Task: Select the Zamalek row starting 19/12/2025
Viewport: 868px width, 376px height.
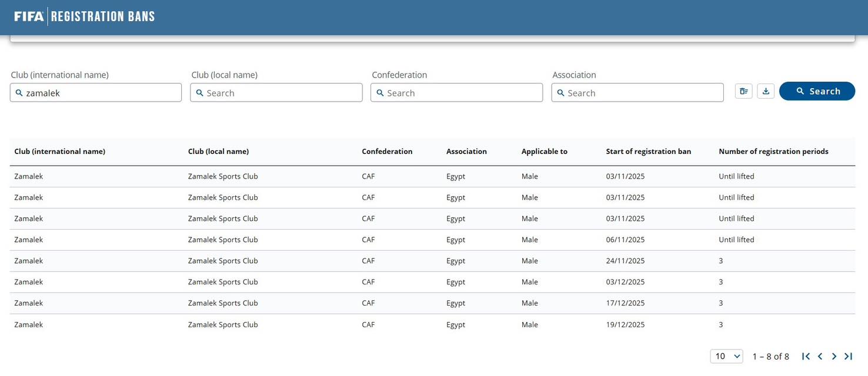Action: pos(432,324)
